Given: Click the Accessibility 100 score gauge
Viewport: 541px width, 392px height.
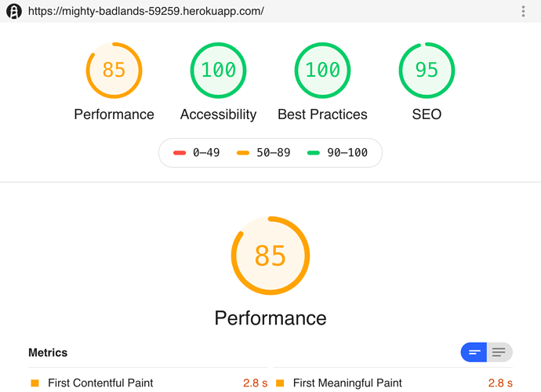Looking at the screenshot, I should click(218, 70).
